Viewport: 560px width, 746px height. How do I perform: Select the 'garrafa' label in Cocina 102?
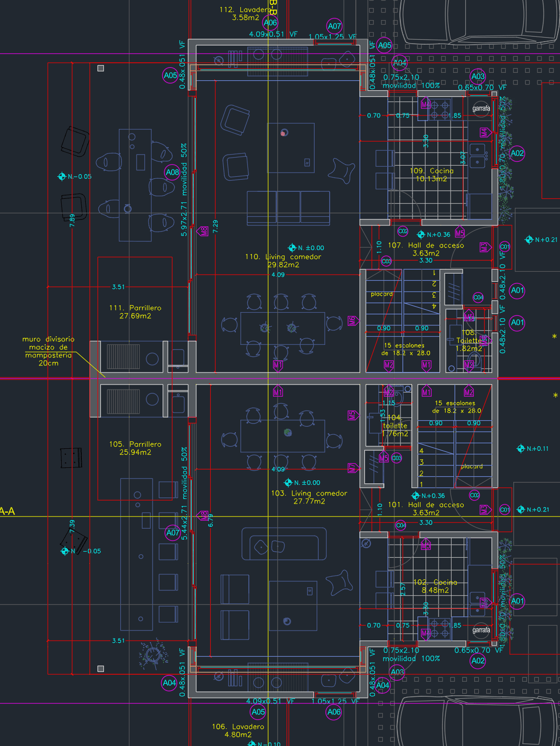pos(481,630)
